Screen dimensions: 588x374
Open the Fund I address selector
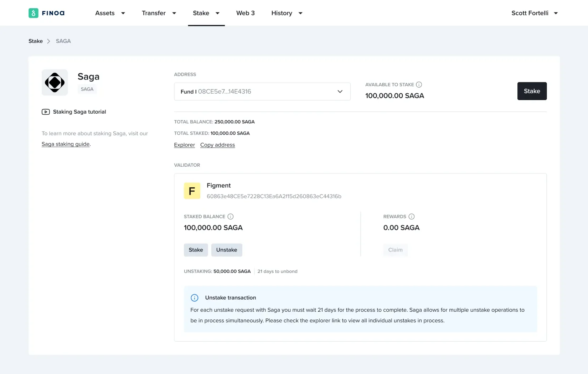(262, 92)
